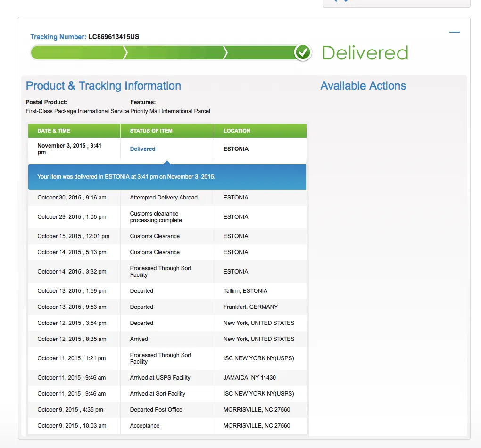Click Processed Through Sort Facility on October 11

tap(160, 358)
